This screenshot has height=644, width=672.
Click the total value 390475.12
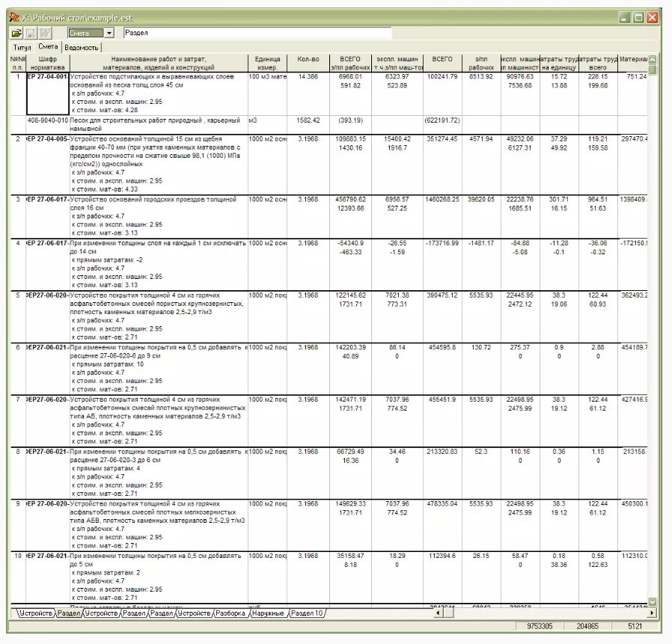pyautogui.click(x=442, y=295)
